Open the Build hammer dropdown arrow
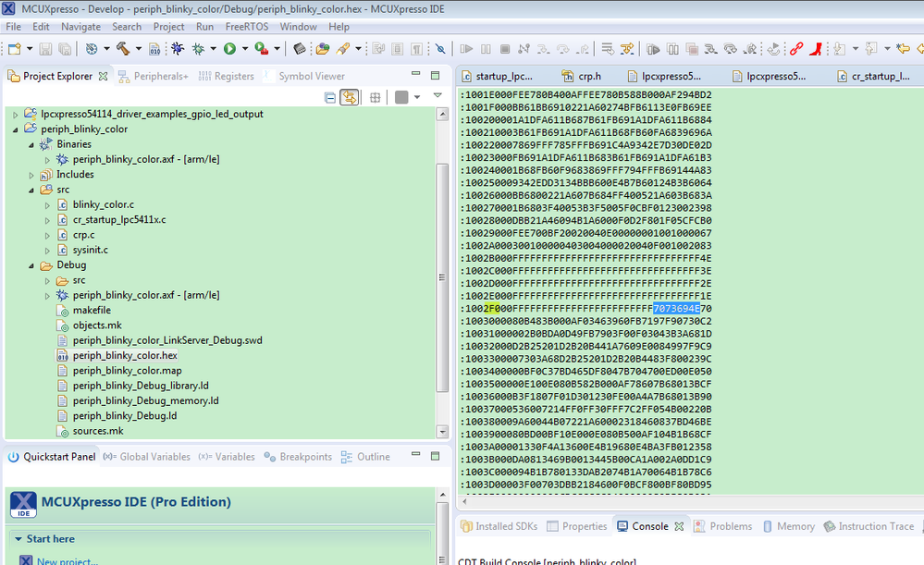 click(x=139, y=49)
